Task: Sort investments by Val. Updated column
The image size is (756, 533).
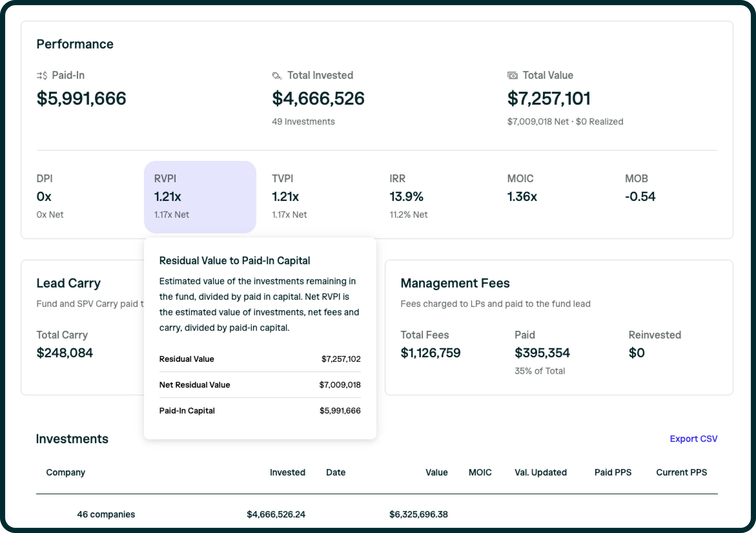Action: (x=540, y=472)
